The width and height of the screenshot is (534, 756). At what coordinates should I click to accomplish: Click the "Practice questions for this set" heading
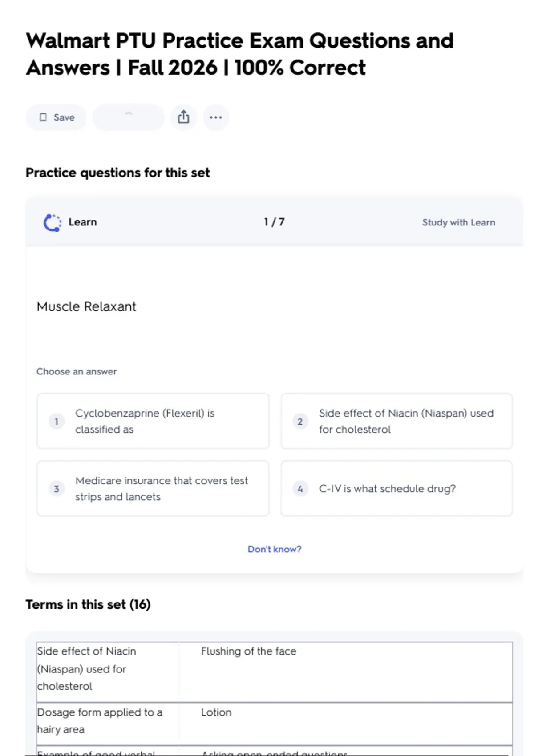[x=117, y=173]
